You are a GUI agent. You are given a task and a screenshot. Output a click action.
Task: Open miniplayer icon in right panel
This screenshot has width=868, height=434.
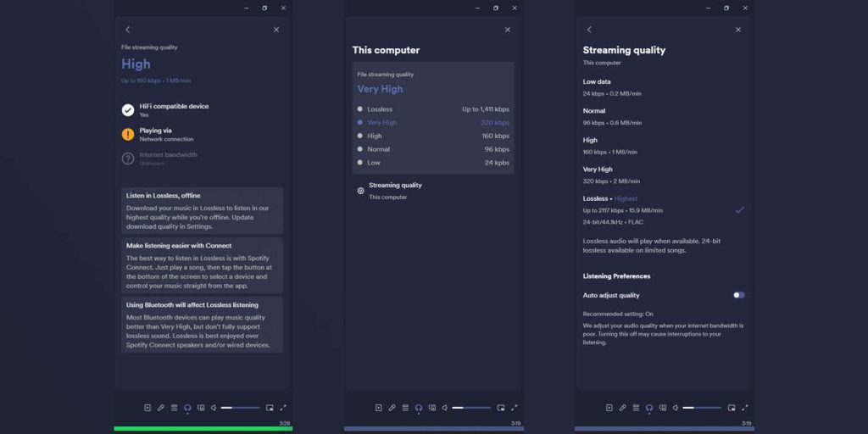pyautogui.click(x=731, y=408)
